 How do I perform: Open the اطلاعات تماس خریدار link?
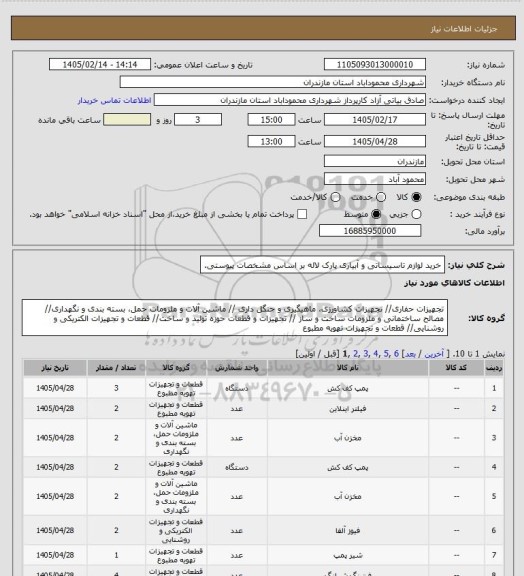(x=114, y=100)
